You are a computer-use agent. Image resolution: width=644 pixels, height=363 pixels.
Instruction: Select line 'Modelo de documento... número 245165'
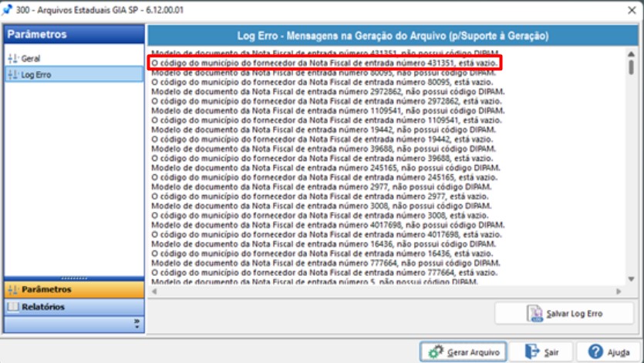[325, 167]
